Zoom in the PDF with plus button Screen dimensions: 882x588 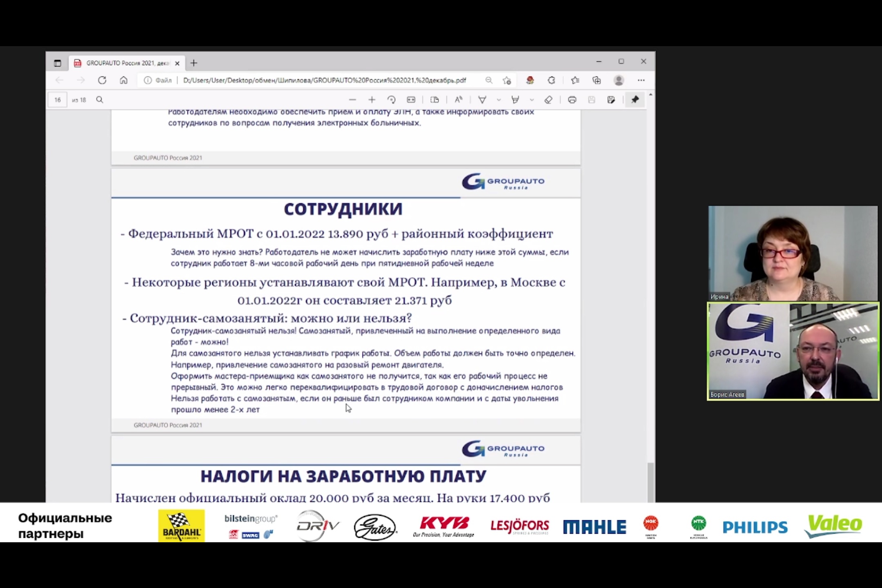coord(372,100)
